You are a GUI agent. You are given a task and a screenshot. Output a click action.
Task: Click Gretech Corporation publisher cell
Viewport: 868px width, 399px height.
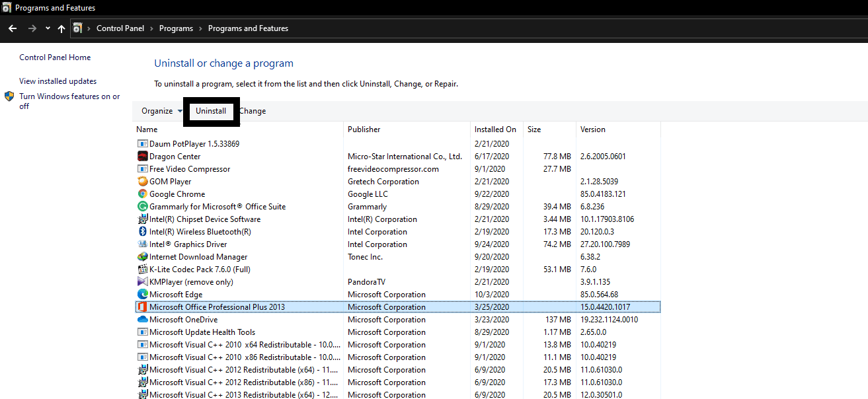pos(383,182)
